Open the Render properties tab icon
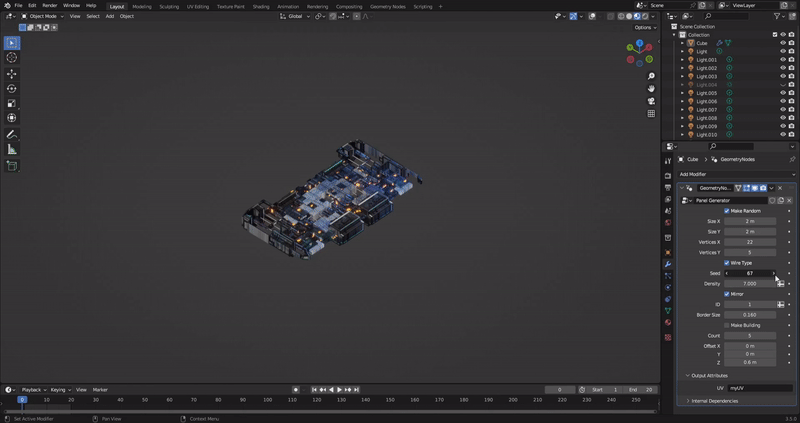The width and height of the screenshot is (800, 423). tap(668, 176)
